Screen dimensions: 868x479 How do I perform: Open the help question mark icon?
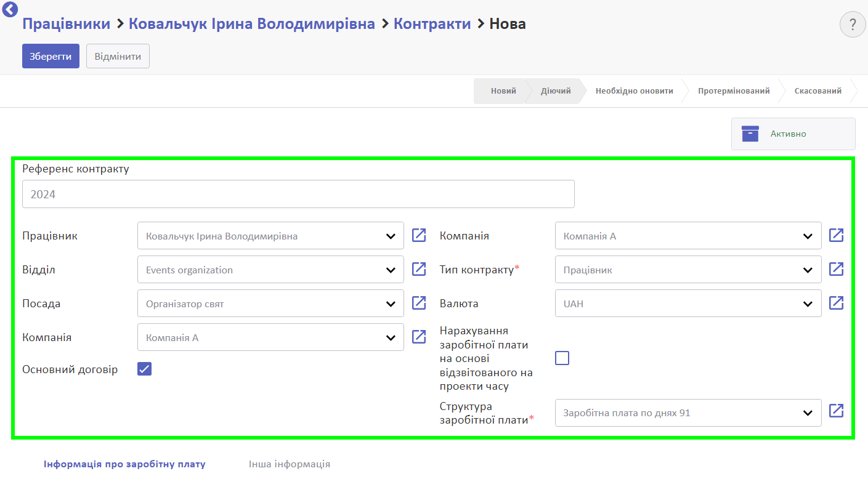click(x=853, y=25)
